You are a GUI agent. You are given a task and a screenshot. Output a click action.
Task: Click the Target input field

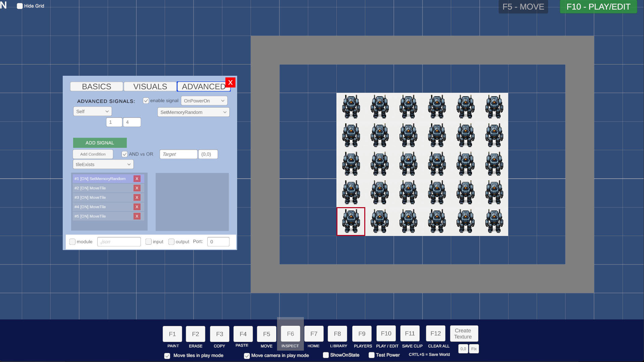179,154
